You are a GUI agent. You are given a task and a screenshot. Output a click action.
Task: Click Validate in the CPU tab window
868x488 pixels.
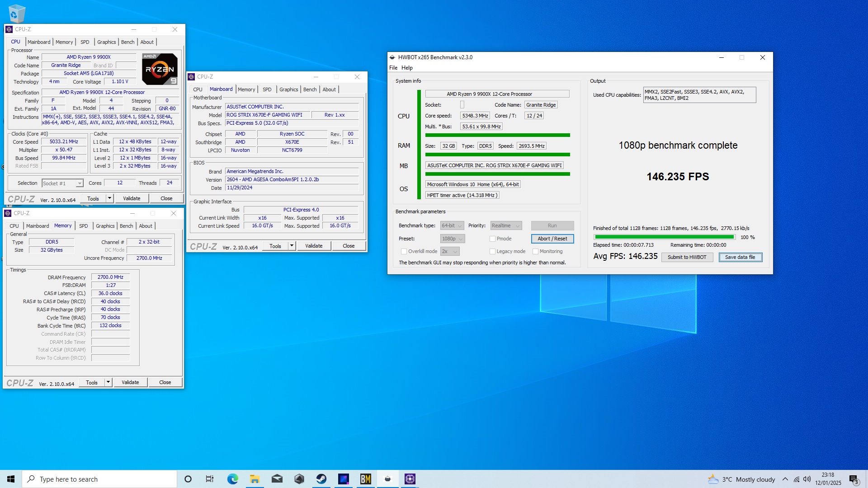132,198
